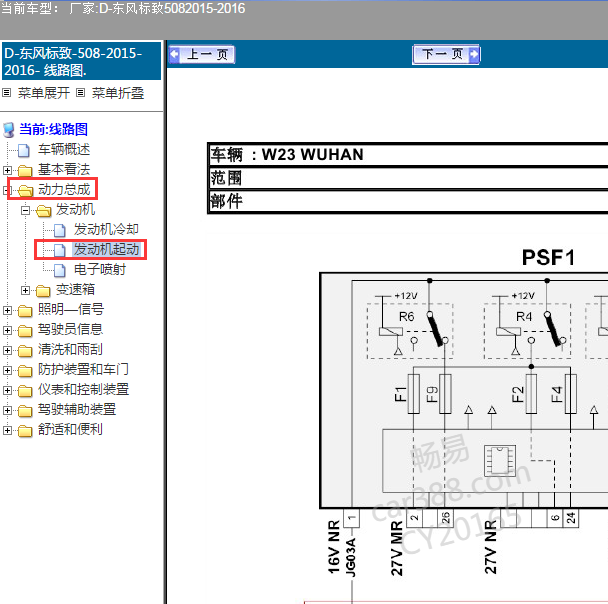Viewport: 608px width, 604px height.
Task: Select the 变速箱 folder
Action: (x=75, y=290)
